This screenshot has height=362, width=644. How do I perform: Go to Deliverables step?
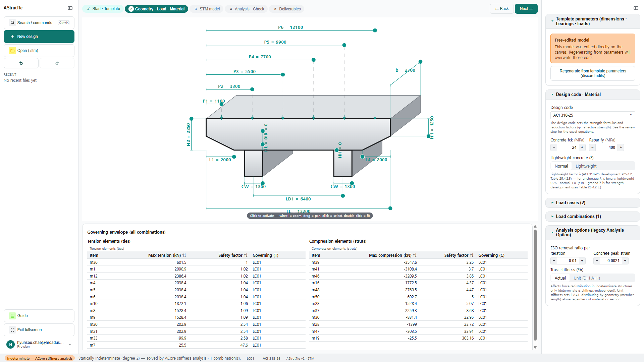pyautogui.click(x=287, y=9)
